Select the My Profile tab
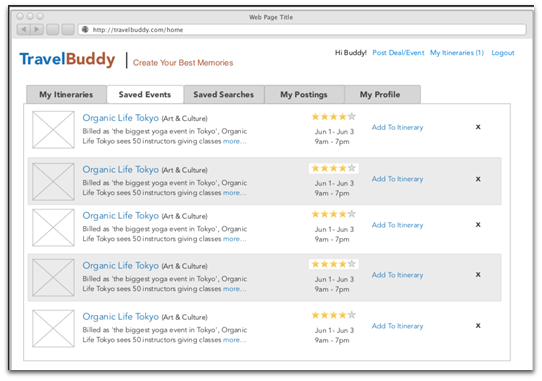 click(382, 94)
